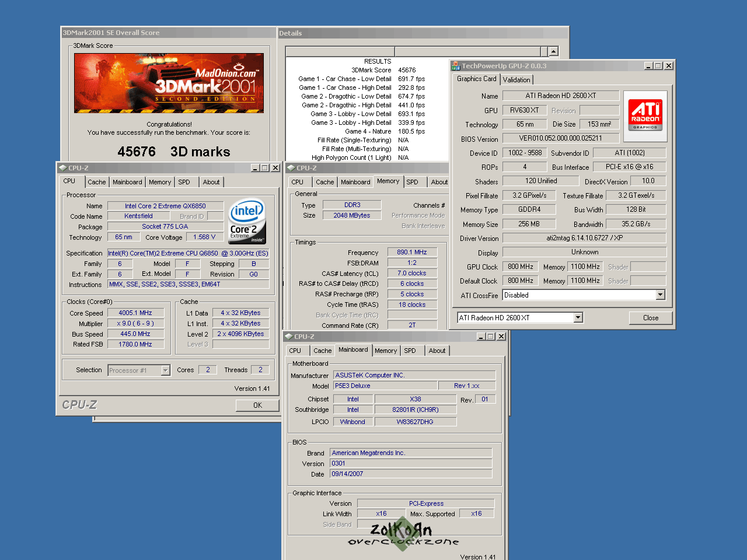Open Memory tab in CPU-Z Mainboard window
The height and width of the screenshot is (560, 747).
tap(386, 351)
